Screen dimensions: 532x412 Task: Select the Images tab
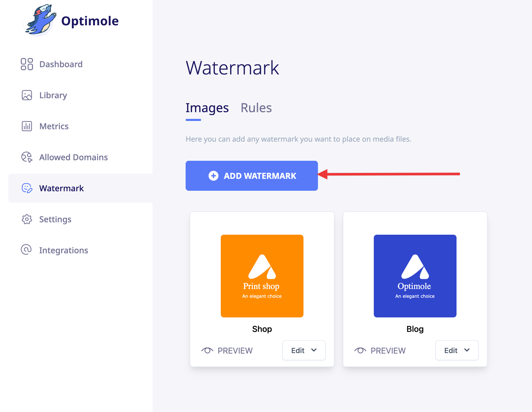click(207, 108)
